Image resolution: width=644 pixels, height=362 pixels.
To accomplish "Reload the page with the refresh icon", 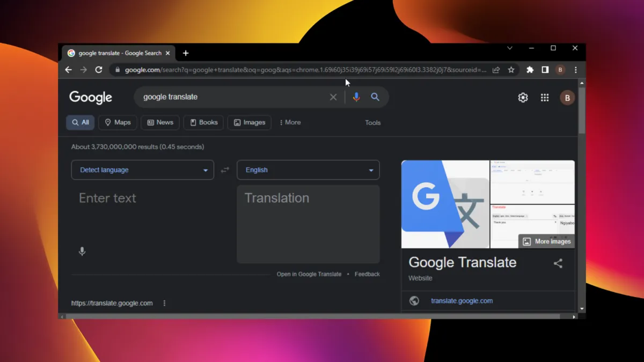I will point(99,70).
